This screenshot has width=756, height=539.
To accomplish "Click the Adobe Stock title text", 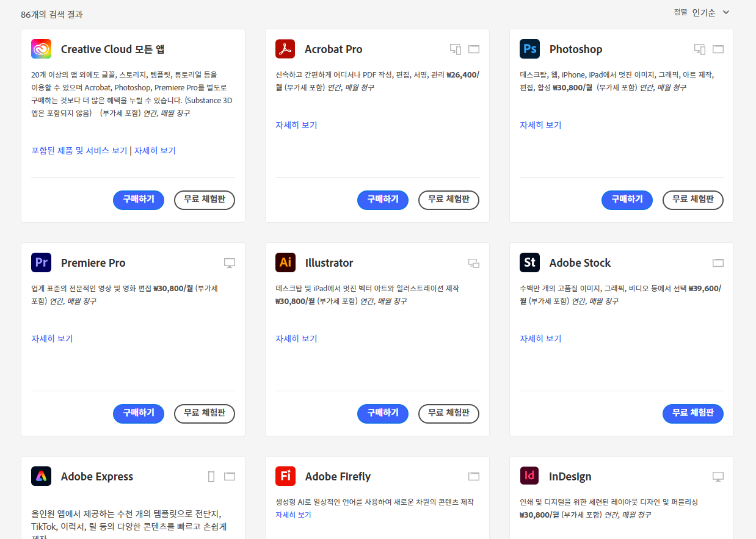I will pyautogui.click(x=580, y=263).
